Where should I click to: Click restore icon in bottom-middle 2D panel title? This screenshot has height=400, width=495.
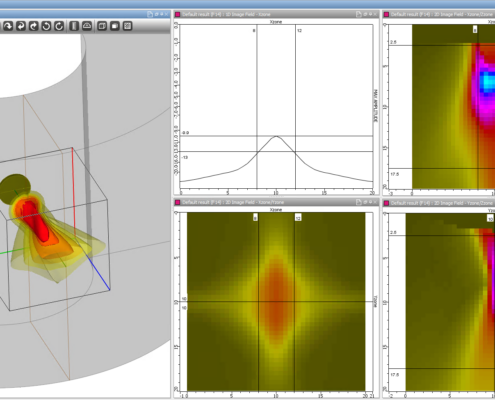click(365, 202)
